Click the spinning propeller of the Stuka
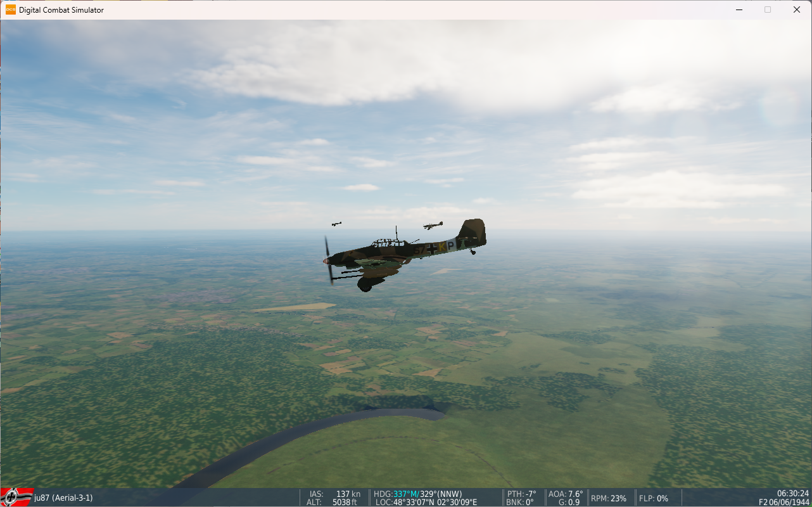 click(x=329, y=260)
